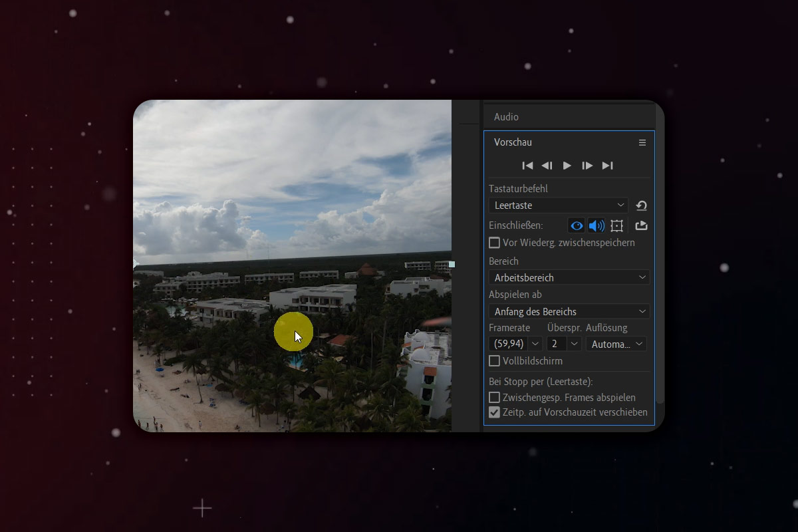Click the panel vertical scrollbar
The image size is (798, 532).
[x=660, y=253]
